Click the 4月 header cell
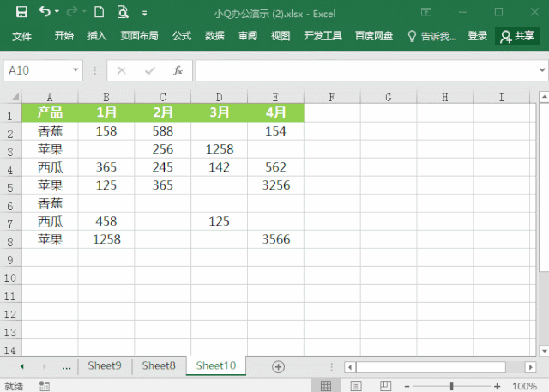 pos(275,112)
